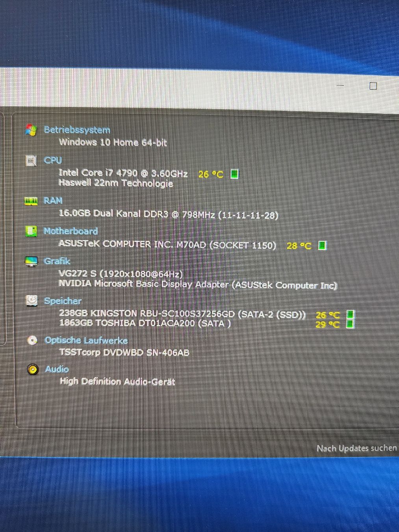This screenshot has width=399, height=532.
Task: Click Nach Updates suchen link
Action: (x=356, y=448)
